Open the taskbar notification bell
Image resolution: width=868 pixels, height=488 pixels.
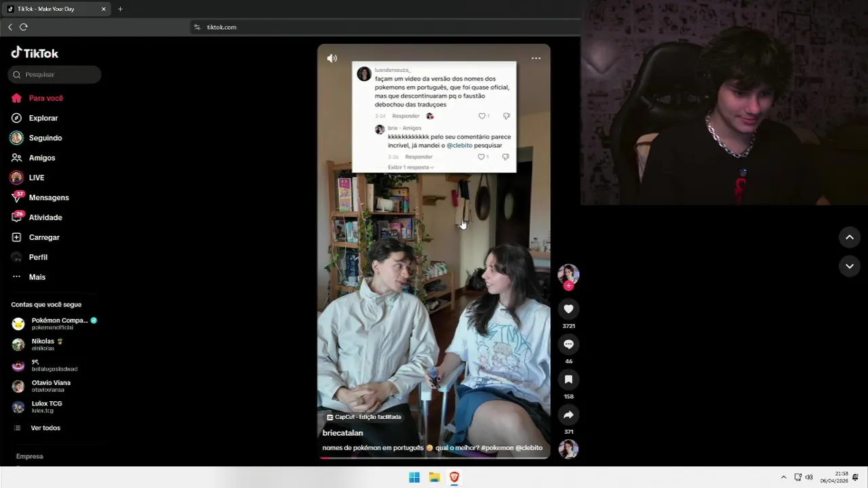(x=856, y=477)
